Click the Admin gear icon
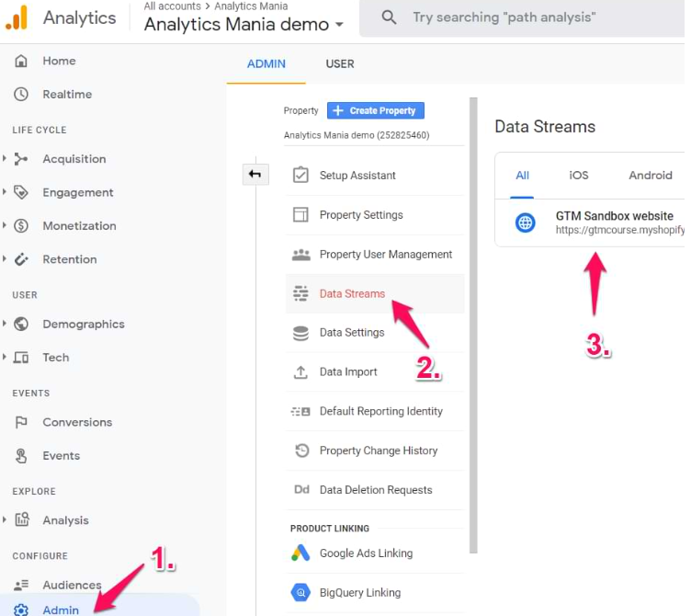 tap(21, 610)
